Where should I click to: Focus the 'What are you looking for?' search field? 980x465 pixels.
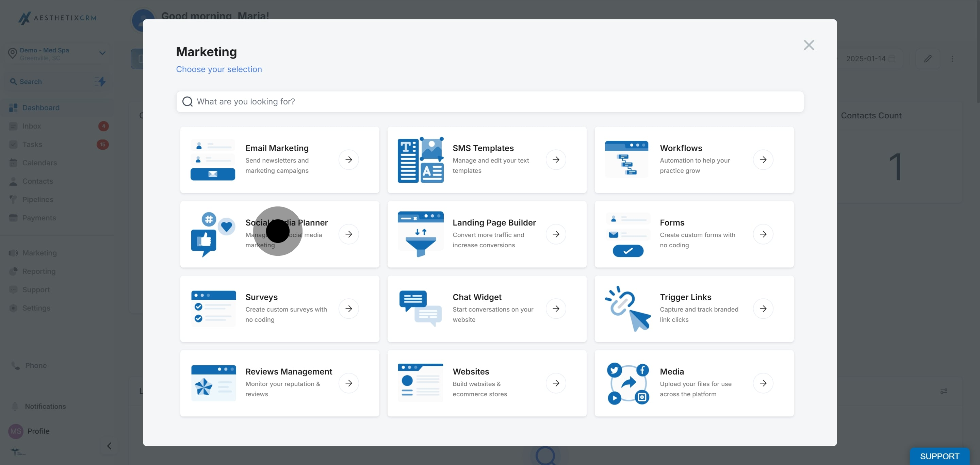(x=490, y=101)
